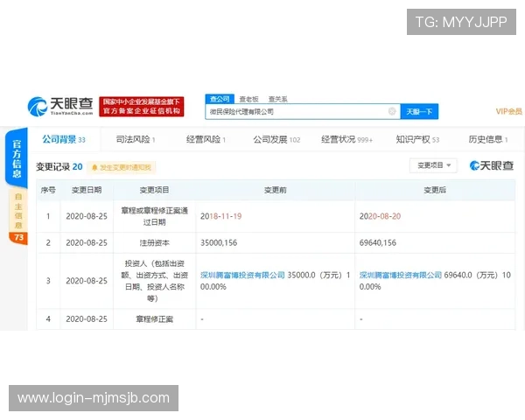Switch to the 查公司 search tab

[220, 99]
